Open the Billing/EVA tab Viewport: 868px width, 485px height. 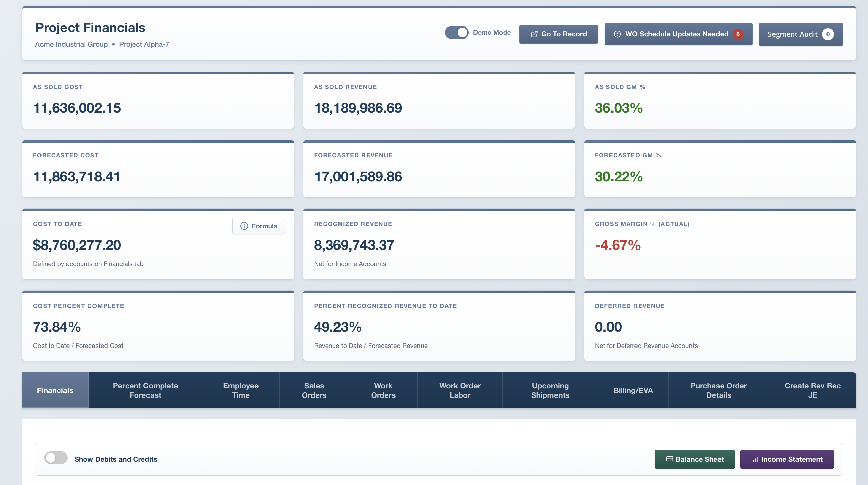(633, 390)
